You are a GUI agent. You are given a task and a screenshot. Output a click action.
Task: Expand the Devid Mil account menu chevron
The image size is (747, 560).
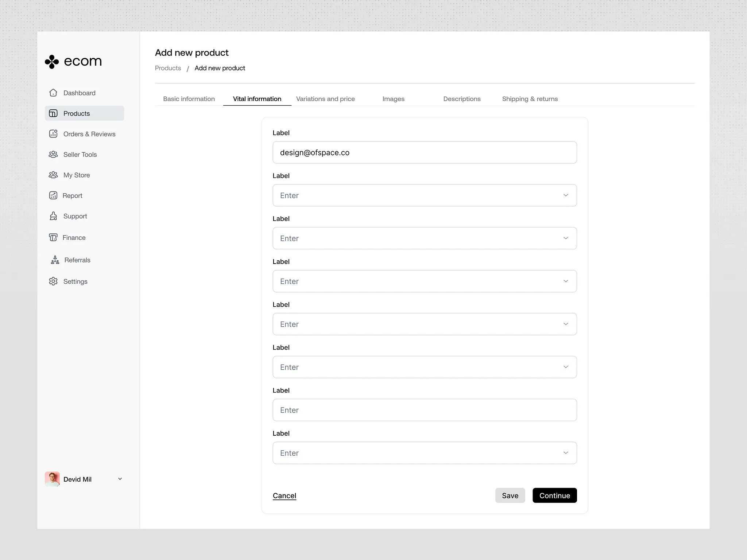tap(120, 479)
